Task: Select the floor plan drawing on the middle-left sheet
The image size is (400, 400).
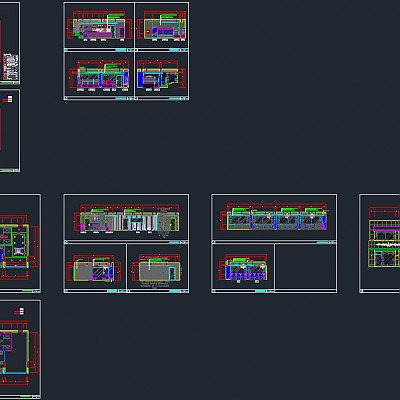Action: [17, 247]
